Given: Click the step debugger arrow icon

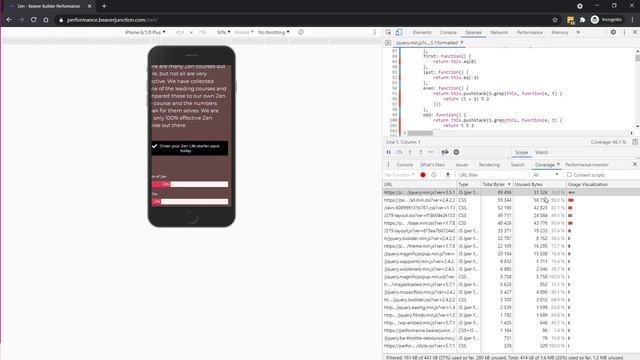Looking at the screenshot, I should [431, 152].
